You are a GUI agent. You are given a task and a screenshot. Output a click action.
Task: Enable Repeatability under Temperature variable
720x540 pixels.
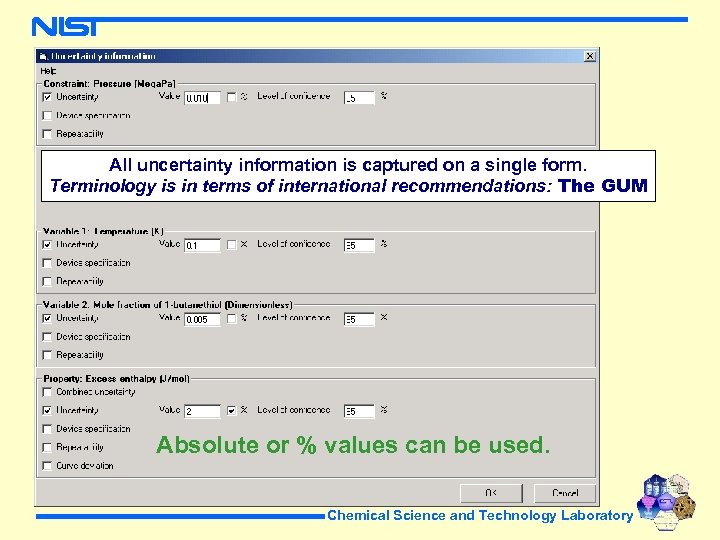pyautogui.click(x=47, y=281)
